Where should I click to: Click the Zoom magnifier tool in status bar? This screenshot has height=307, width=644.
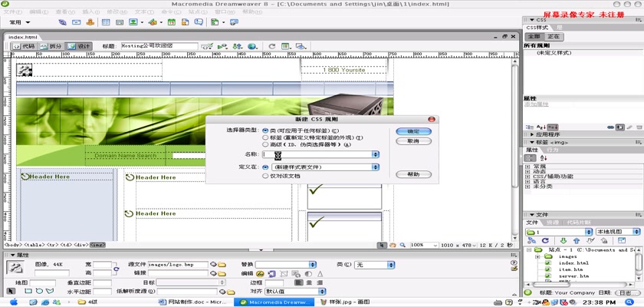point(403,245)
